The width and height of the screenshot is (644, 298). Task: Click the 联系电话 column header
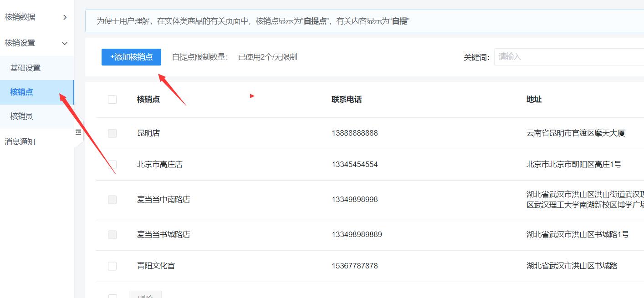(347, 99)
